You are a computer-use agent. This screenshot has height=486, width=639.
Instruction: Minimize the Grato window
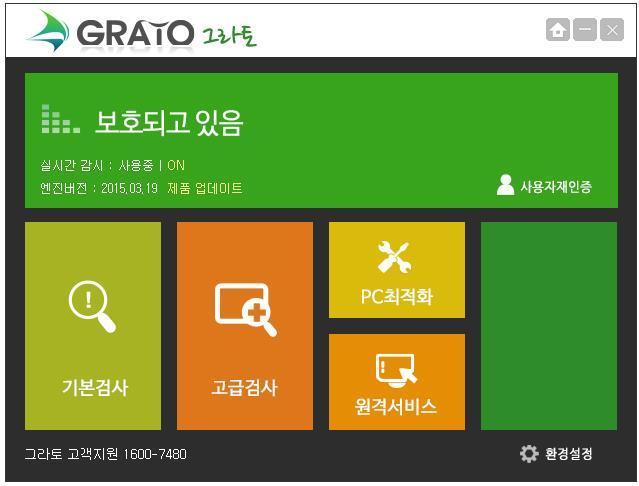(585, 30)
